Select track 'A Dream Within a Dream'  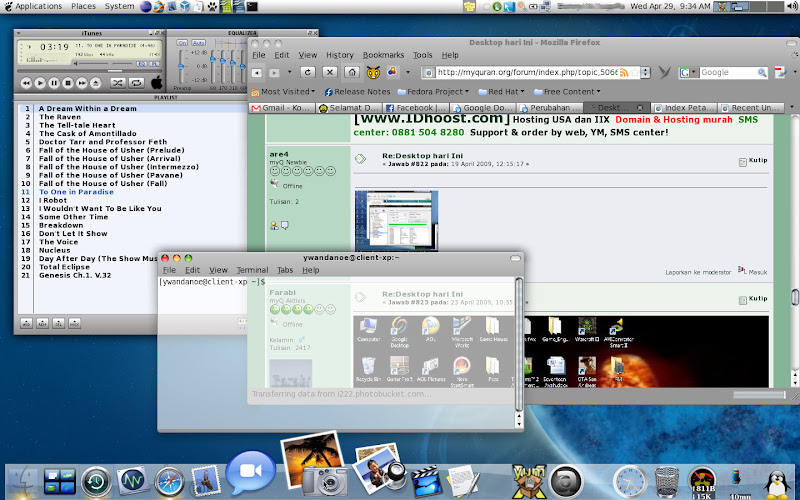pos(88,109)
